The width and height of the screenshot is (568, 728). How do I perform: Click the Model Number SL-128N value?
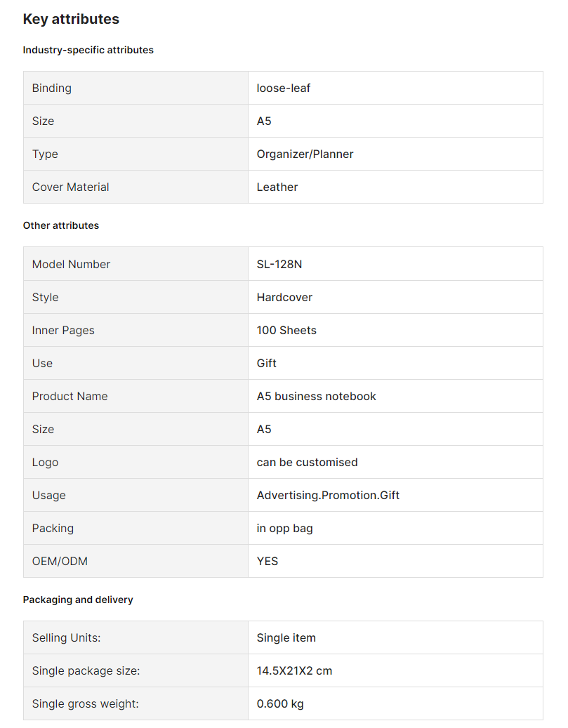(279, 264)
